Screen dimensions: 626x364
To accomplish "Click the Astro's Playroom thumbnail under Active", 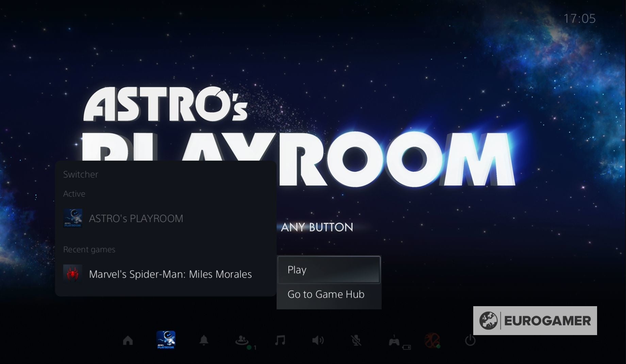I will (x=73, y=218).
